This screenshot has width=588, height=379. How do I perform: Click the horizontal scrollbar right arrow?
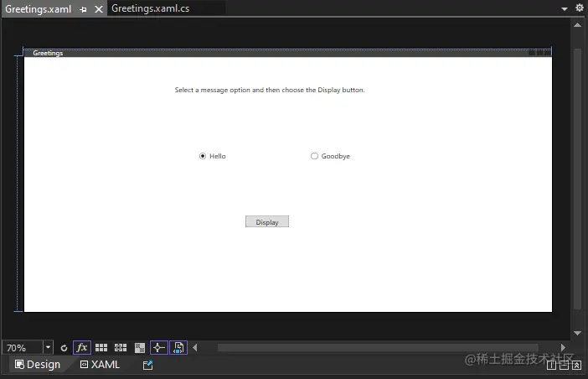[563, 347]
